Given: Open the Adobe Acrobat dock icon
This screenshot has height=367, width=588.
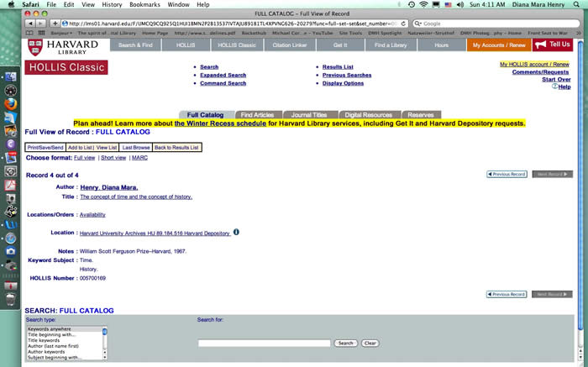Looking at the screenshot, I should [x=11, y=184].
